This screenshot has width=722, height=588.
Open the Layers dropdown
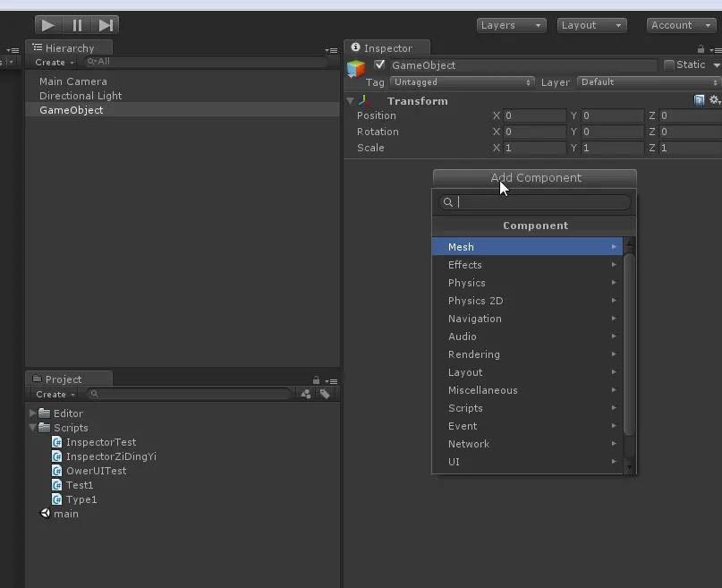(x=511, y=25)
